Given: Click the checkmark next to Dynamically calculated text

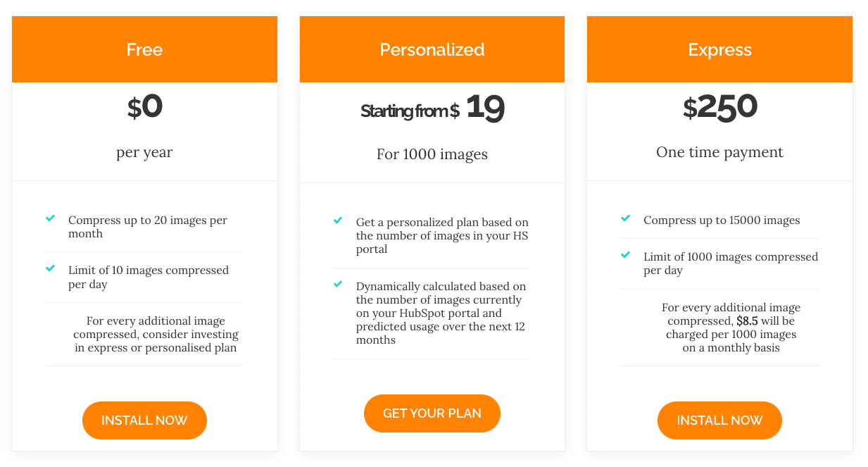Looking at the screenshot, I should coord(338,285).
